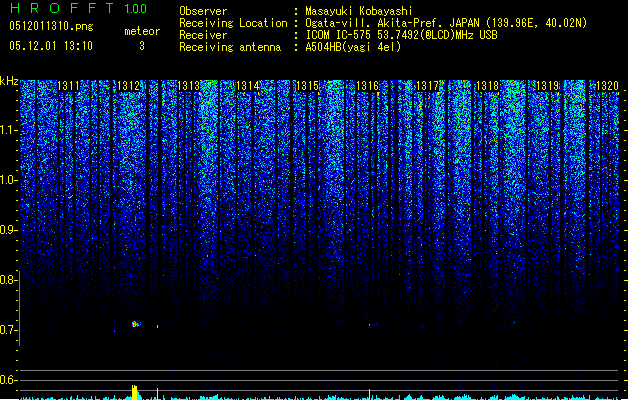Click the 1312 time marker
The width and height of the screenshot is (629, 400).
pos(128,85)
